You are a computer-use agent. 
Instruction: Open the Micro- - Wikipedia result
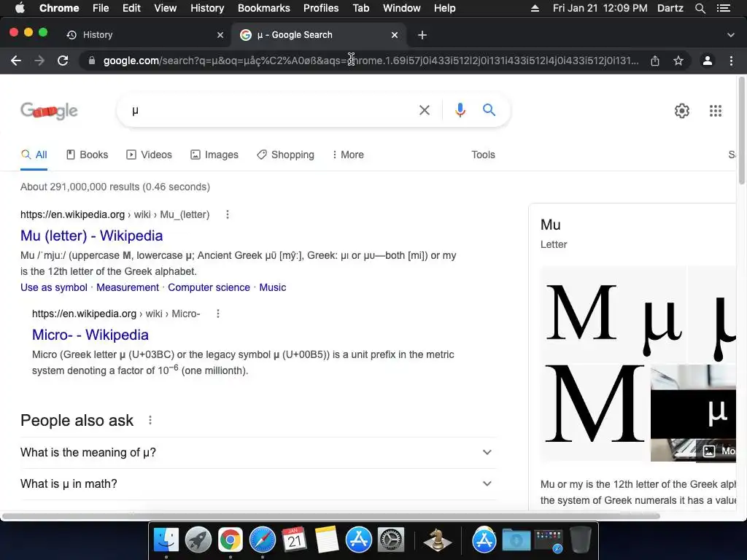[90, 335]
